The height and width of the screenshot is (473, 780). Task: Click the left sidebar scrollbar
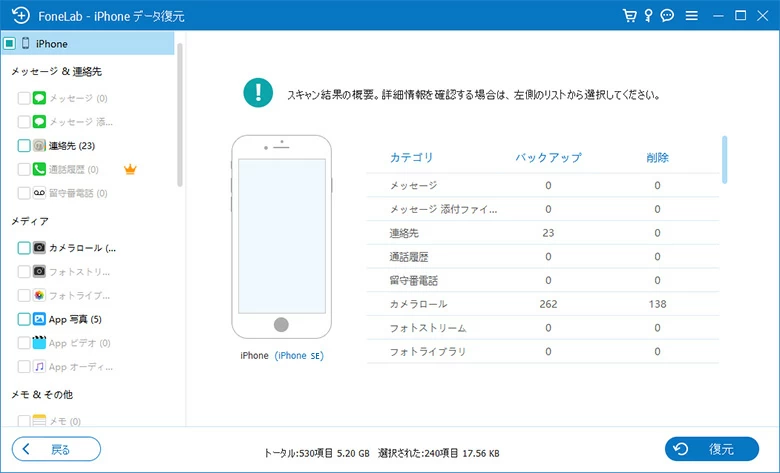coord(180,115)
